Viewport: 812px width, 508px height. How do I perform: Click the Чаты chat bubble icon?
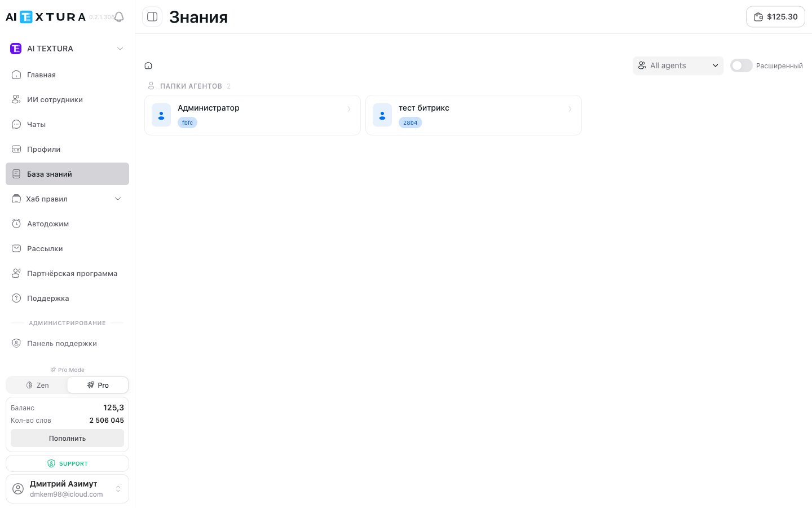16,124
